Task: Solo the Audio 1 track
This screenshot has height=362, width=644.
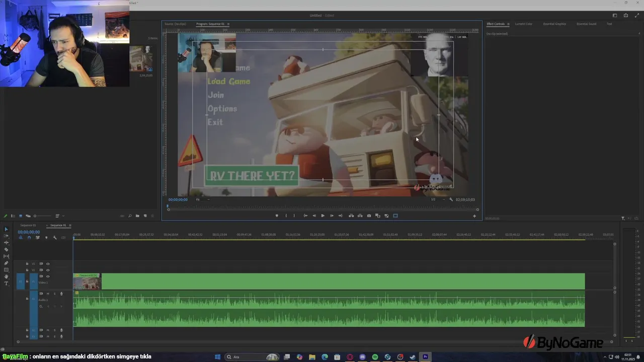Action: (x=55, y=294)
